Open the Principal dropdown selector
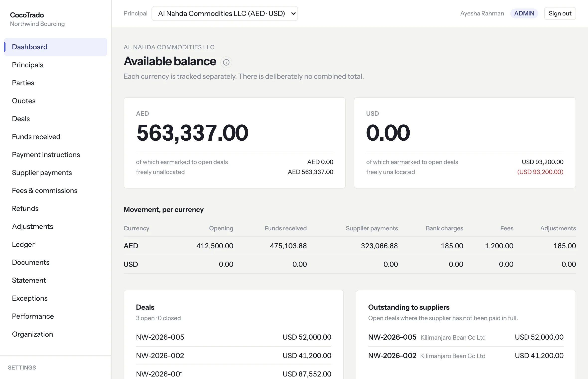 pos(225,13)
